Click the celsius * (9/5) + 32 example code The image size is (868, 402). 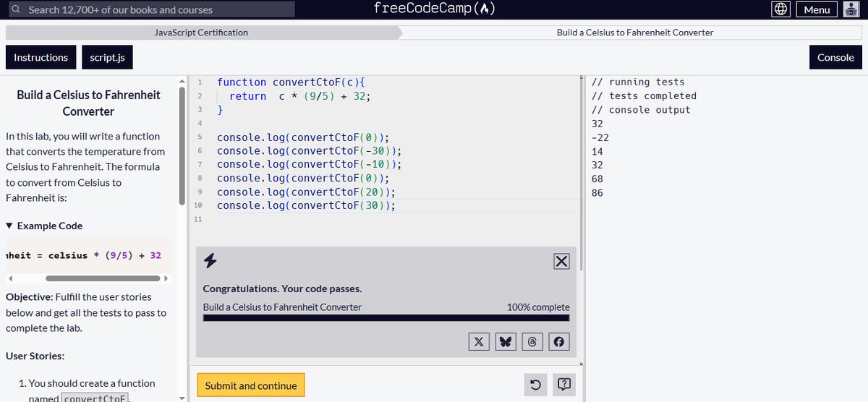[x=105, y=255]
